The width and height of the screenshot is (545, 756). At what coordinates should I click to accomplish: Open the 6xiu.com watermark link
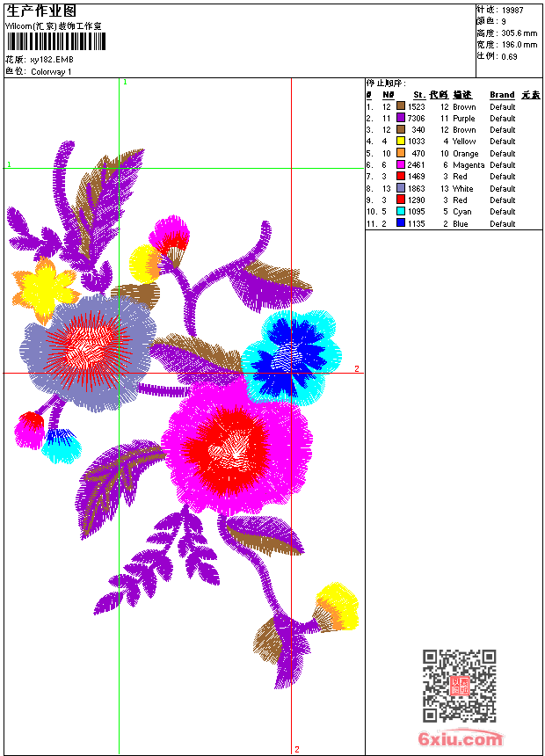click(x=461, y=738)
